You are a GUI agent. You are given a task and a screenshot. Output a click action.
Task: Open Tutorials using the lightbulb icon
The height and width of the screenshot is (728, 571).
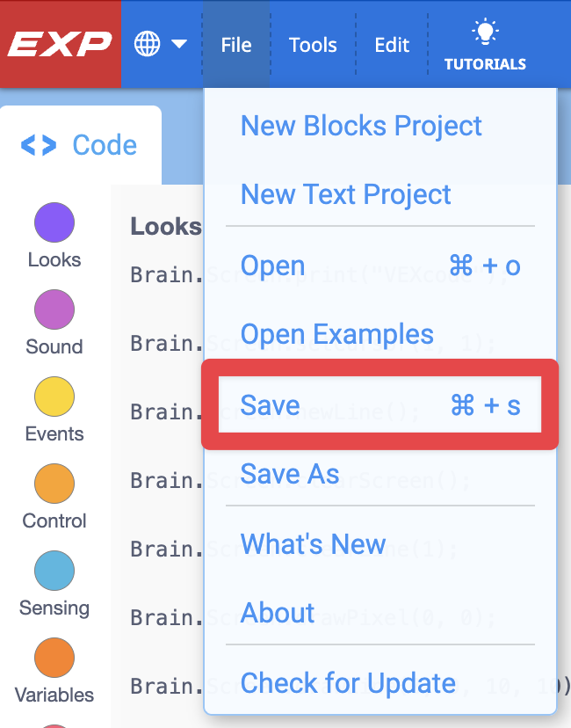[x=485, y=44]
